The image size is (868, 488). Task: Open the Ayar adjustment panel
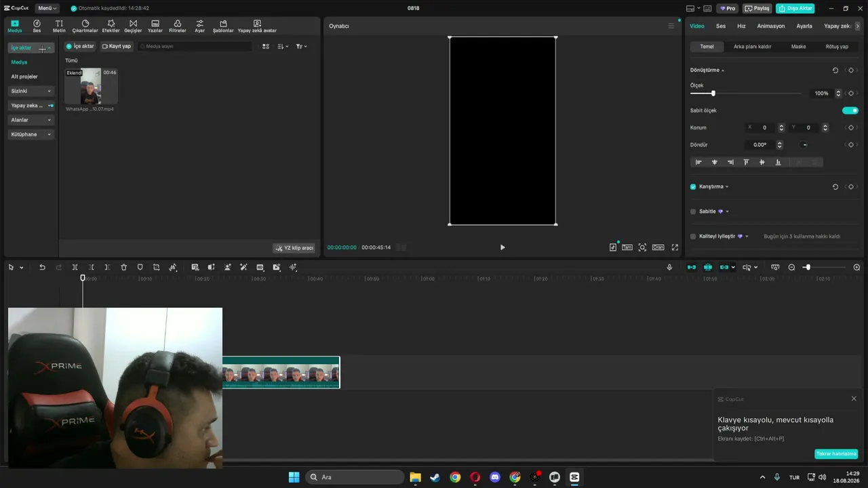(x=199, y=26)
